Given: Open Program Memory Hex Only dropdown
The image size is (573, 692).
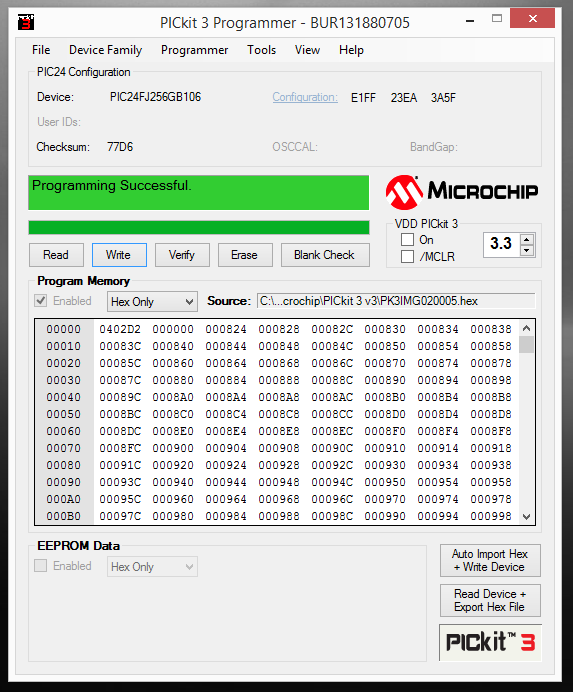Looking at the screenshot, I should tap(152, 302).
